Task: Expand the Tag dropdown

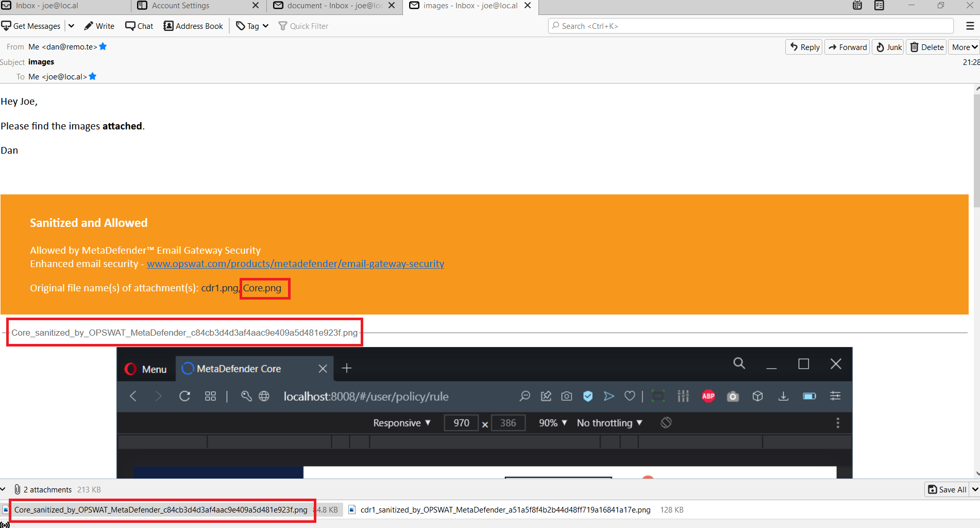Action: [252, 26]
